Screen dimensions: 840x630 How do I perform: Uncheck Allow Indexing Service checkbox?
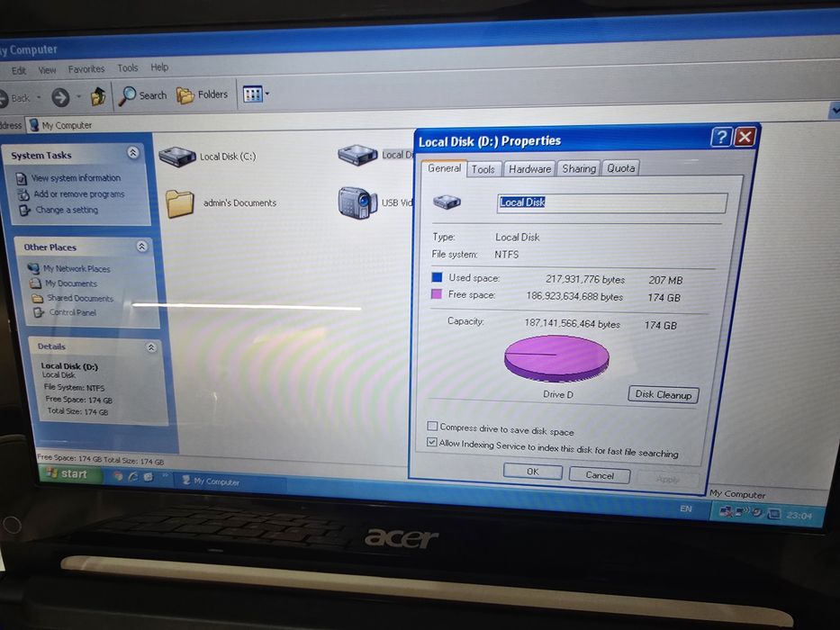pyautogui.click(x=432, y=442)
